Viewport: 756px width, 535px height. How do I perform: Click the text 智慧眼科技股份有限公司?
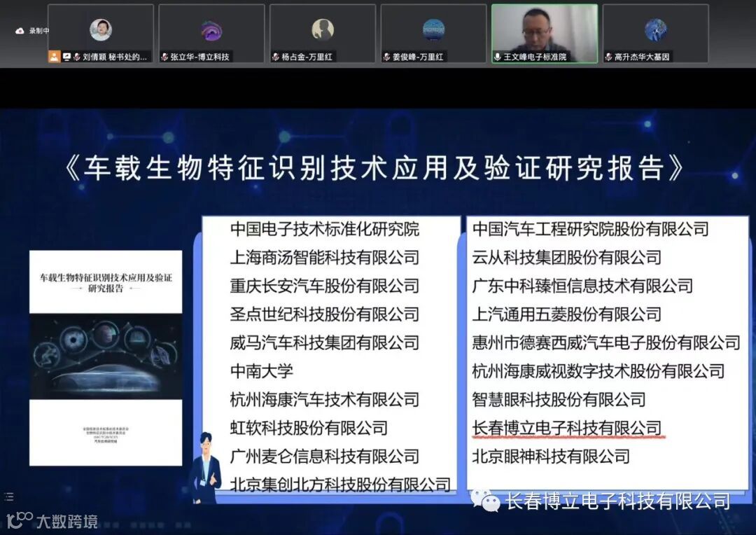tap(559, 399)
